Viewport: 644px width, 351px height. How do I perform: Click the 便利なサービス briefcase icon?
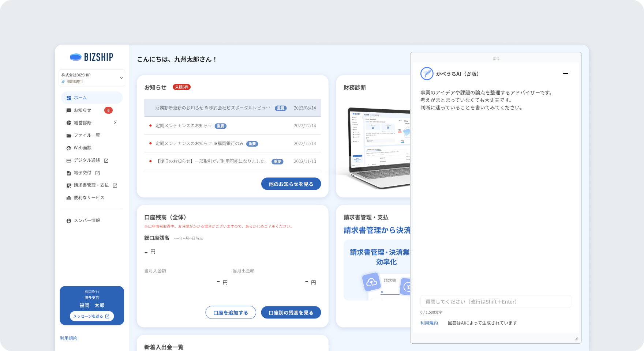point(69,198)
